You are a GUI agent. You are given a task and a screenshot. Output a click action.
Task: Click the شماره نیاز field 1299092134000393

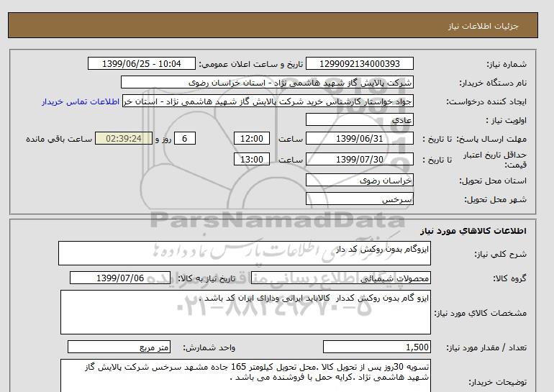tap(360, 64)
